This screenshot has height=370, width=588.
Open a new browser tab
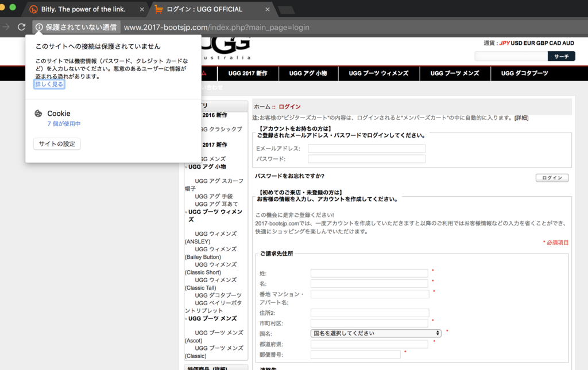[x=287, y=10]
